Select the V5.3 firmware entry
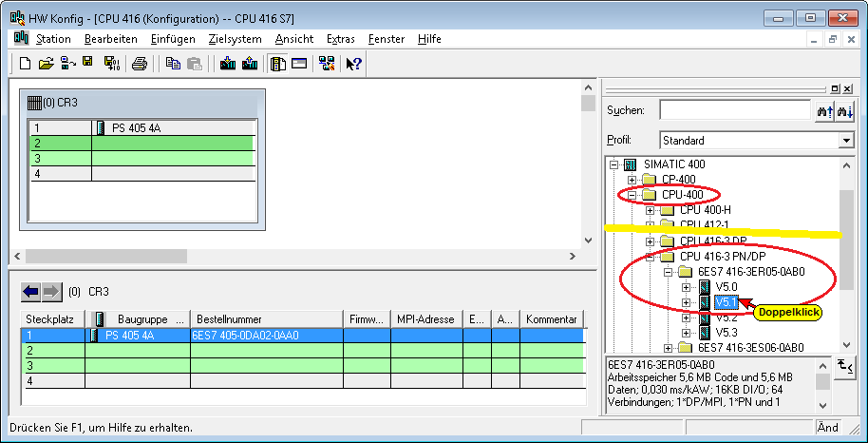Viewport: 868px width, 443px height. click(726, 333)
